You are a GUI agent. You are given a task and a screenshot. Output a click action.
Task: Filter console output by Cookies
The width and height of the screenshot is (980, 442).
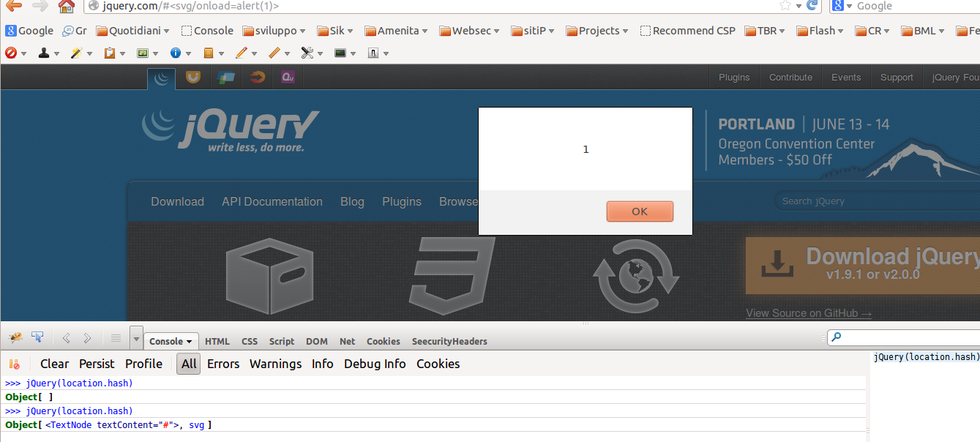[438, 364]
